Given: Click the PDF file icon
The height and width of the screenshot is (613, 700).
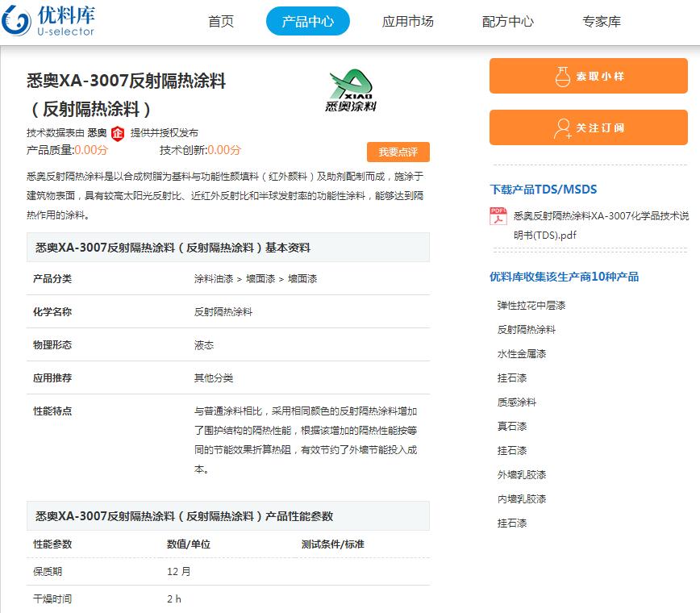Looking at the screenshot, I should [498, 216].
